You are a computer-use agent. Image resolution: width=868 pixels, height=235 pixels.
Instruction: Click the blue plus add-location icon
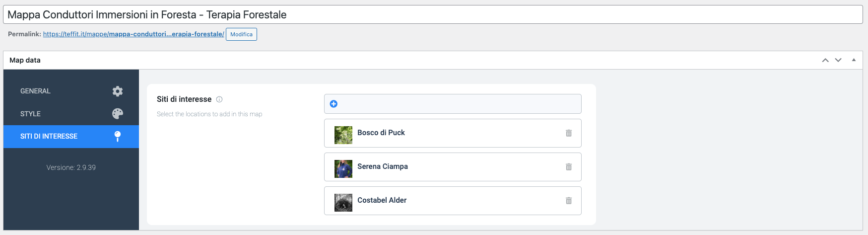click(334, 104)
